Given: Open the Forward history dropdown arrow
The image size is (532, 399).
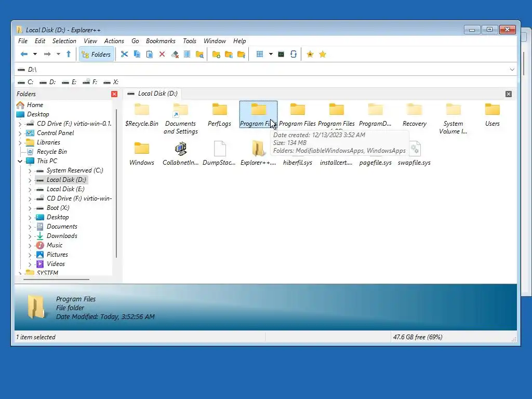Looking at the screenshot, I should click(58, 54).
